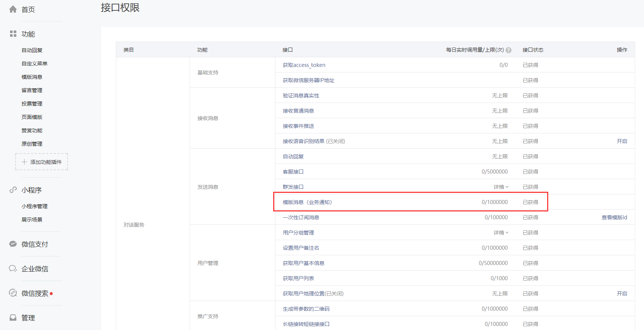This screenshot has height=330, width=644.
Task: Click 添加功能插件 button
Action: [42, 162]
